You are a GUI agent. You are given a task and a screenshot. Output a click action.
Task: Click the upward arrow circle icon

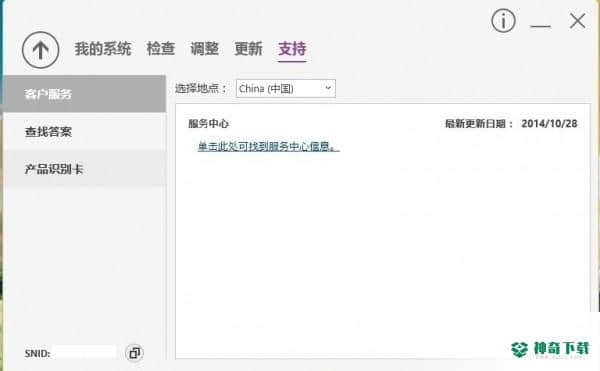pos(41,50)
